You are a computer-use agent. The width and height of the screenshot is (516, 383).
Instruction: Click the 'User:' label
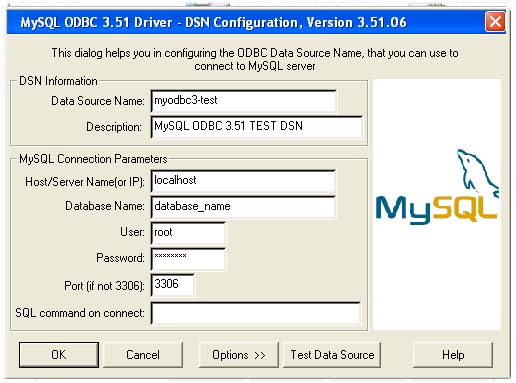tap(132, 232)
